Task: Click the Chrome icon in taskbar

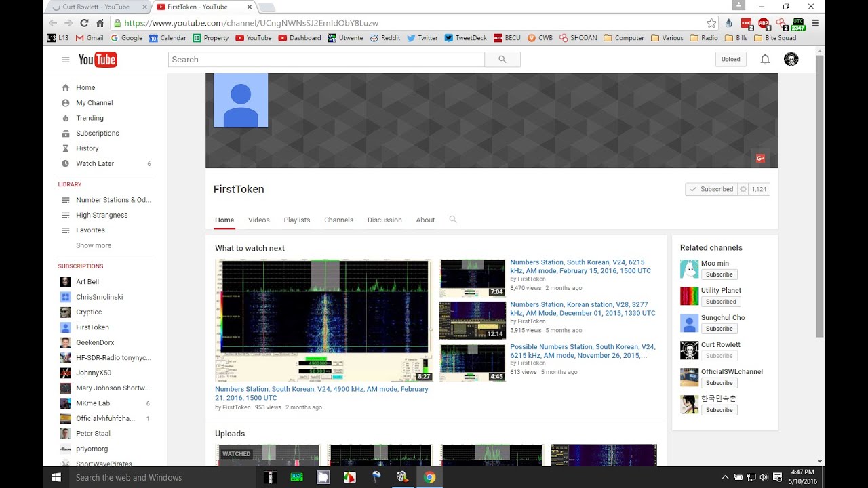Action: [x=429, y=477]
